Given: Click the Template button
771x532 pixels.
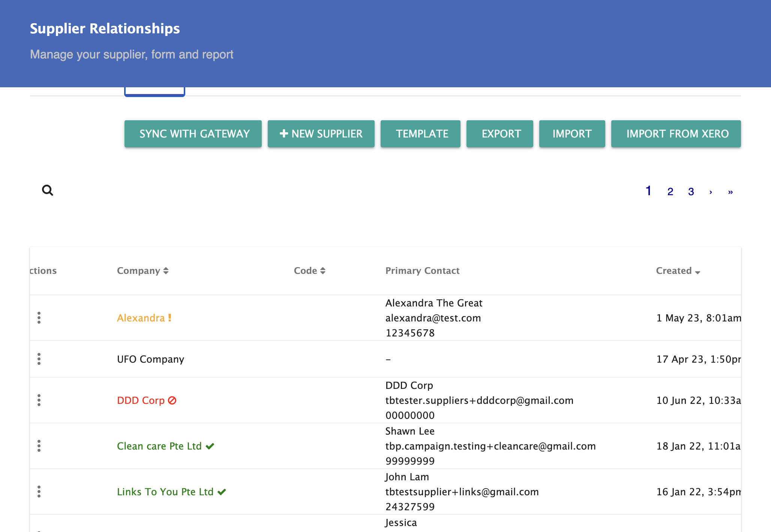Looking at the screenshot, I should pos(420,134).
